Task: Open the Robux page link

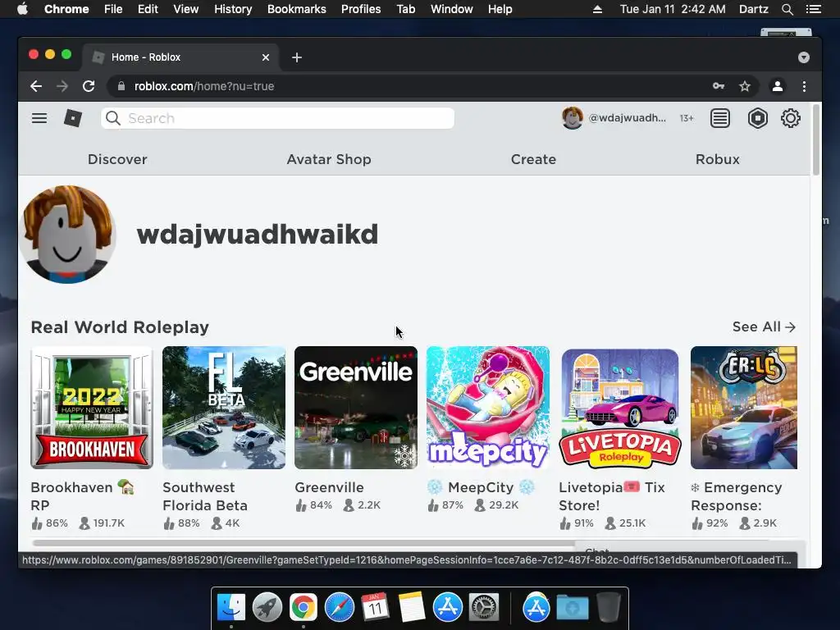Action: pos(717,159)
